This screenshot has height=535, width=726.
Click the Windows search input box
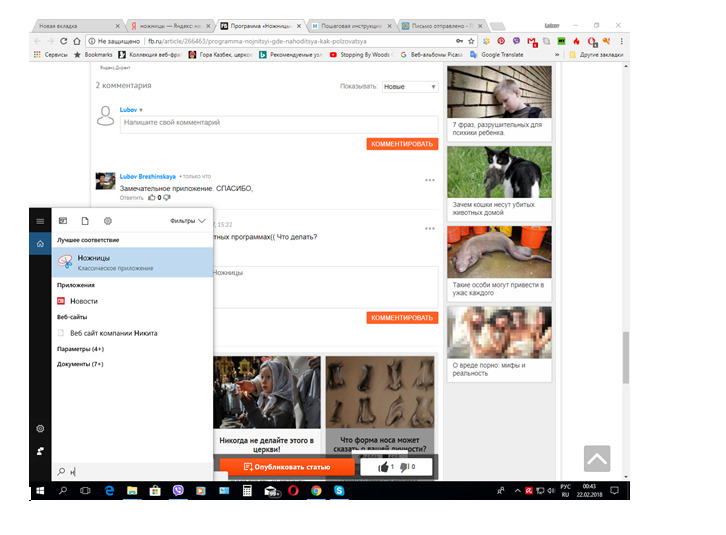coord(132,472)
